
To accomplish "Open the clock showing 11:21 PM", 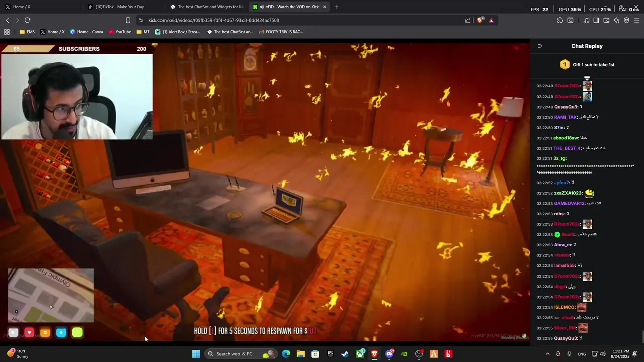I will click(621, 354).
